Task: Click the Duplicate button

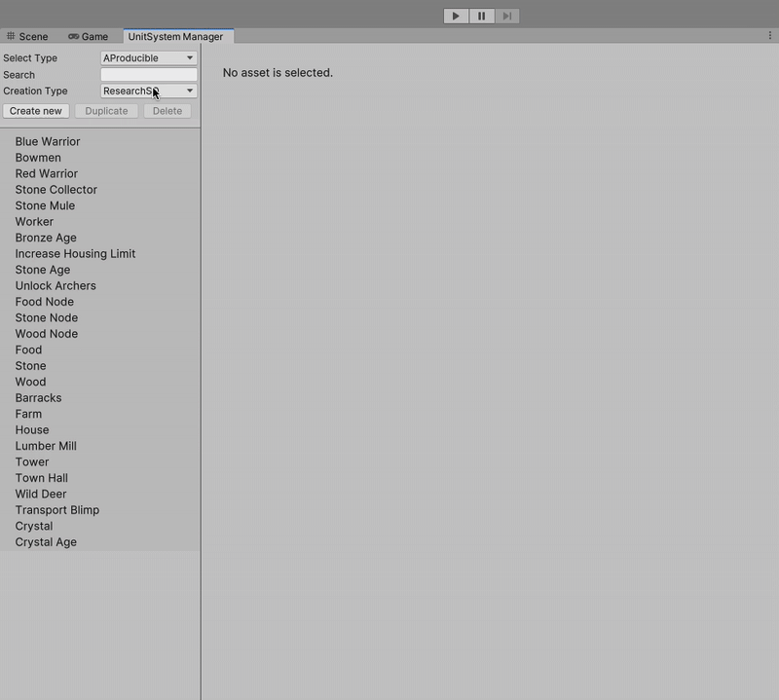Action: pos(106,111)
